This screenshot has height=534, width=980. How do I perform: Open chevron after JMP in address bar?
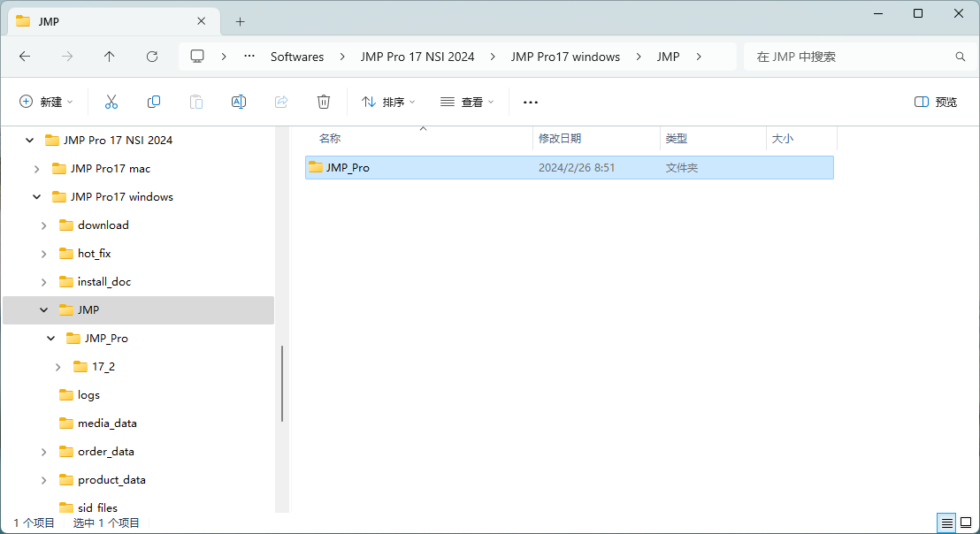699,57
